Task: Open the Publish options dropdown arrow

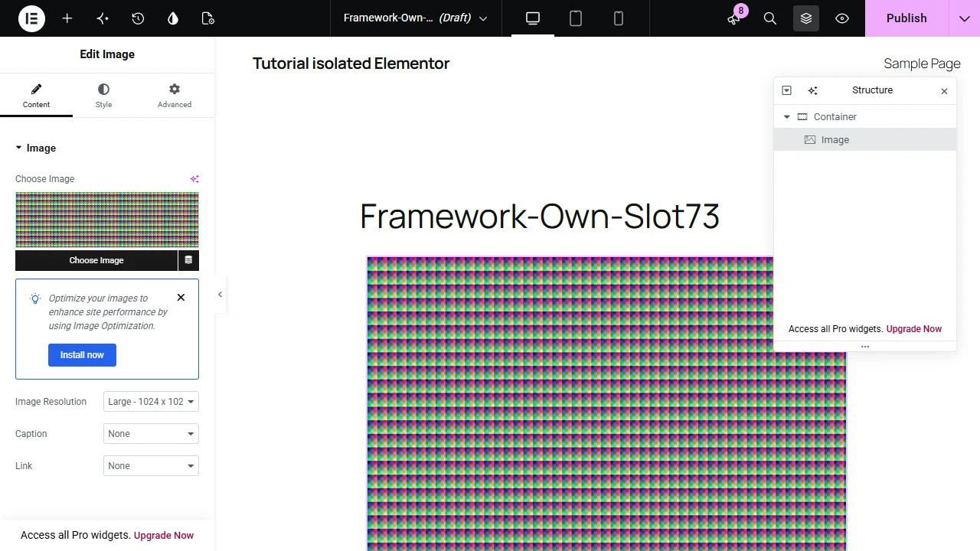Action: pyautogui.click(x=965, y=18)
